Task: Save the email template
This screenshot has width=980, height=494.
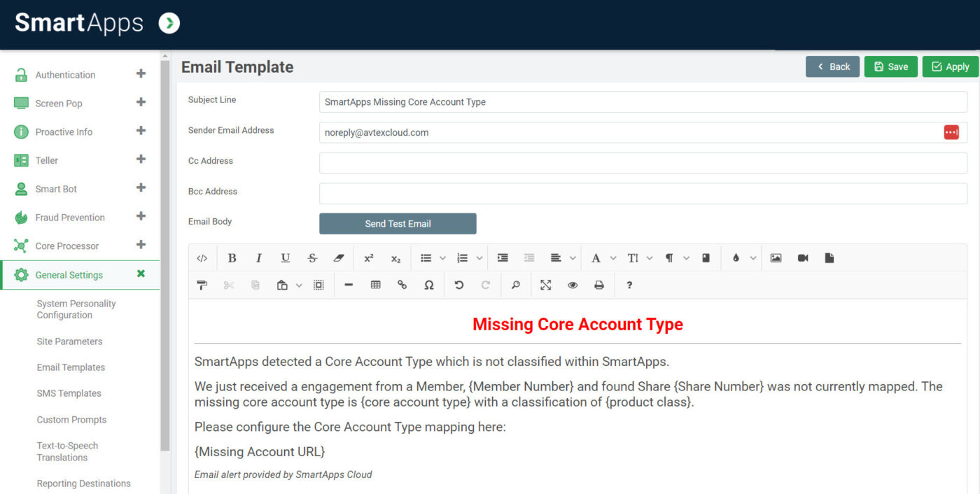Action: click(x=890, y=66)
